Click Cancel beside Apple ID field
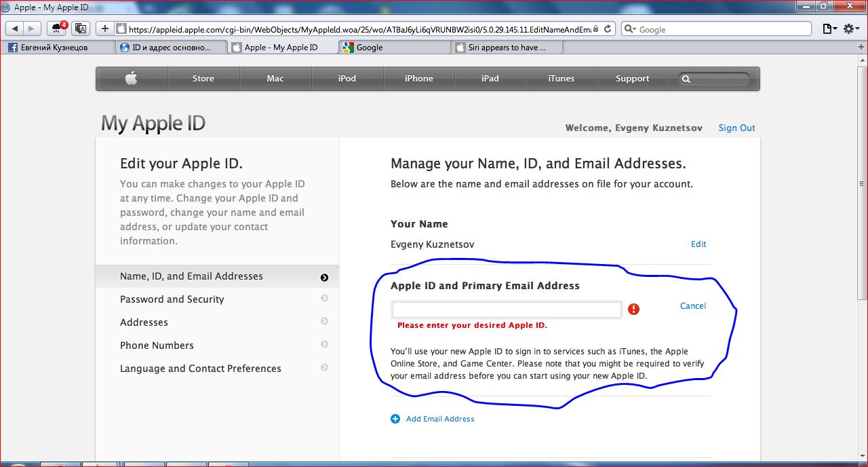 (x=693, y=305)
